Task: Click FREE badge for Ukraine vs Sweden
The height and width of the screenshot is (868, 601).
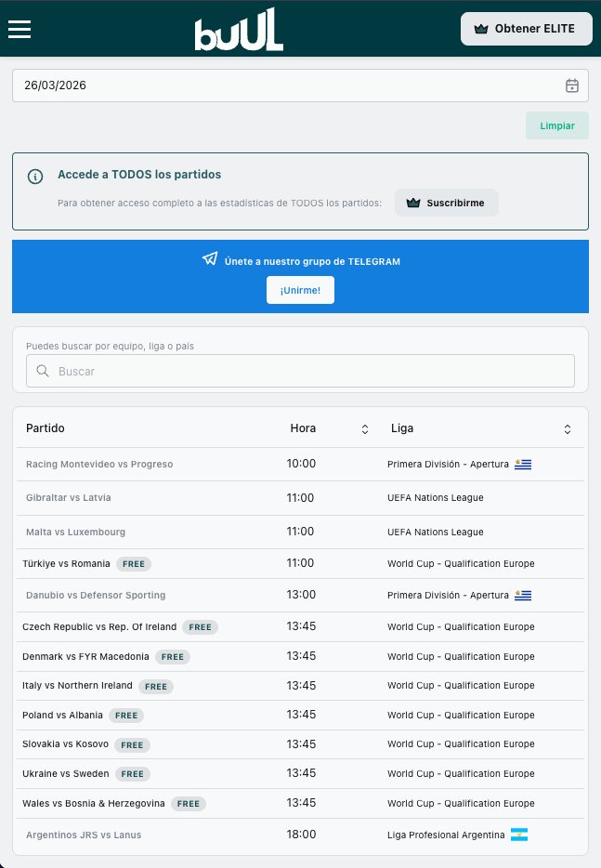Action: [x=132, y=774]
